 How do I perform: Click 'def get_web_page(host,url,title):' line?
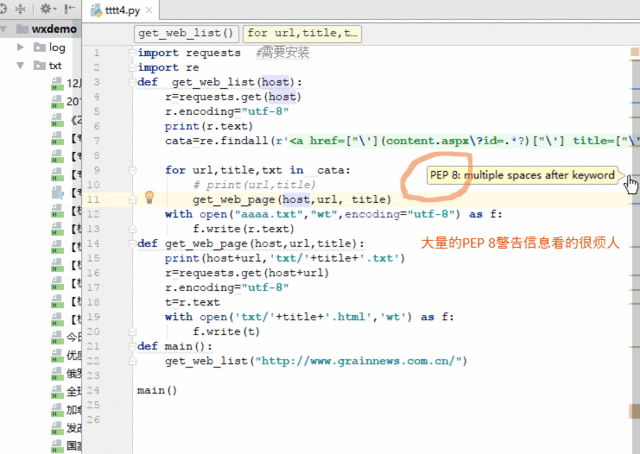[x=251, y=244]
